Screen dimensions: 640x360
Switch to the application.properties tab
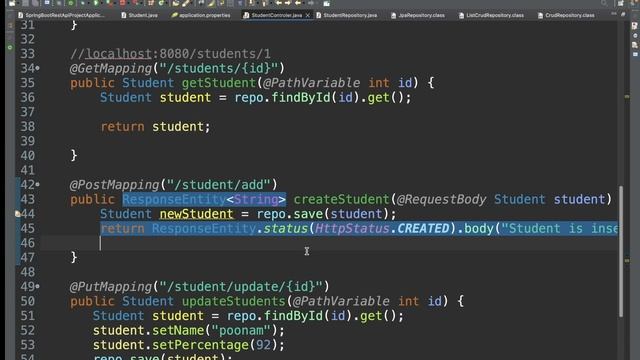coord(201,15)
